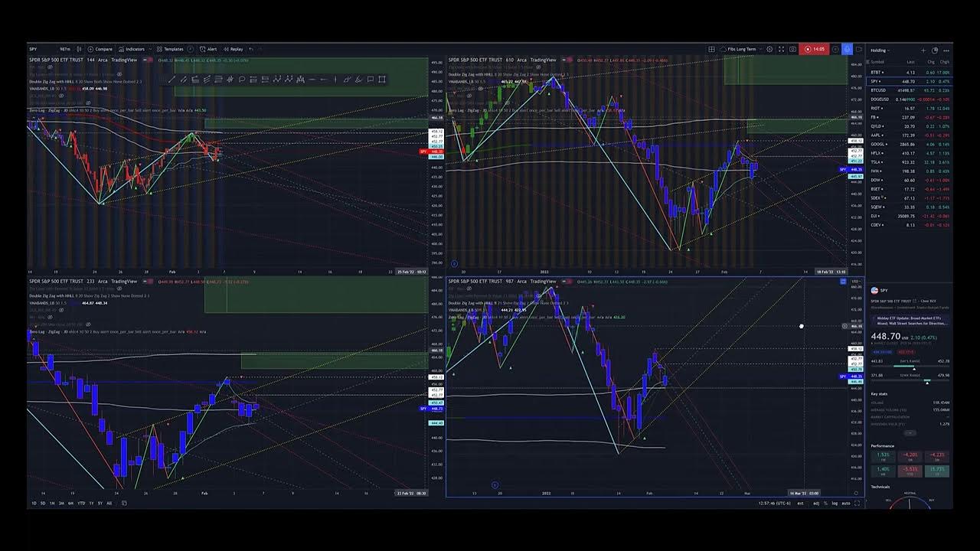980x551 pixels.
Task: Toggle the blue microphone button
Action: pos(847,49)
